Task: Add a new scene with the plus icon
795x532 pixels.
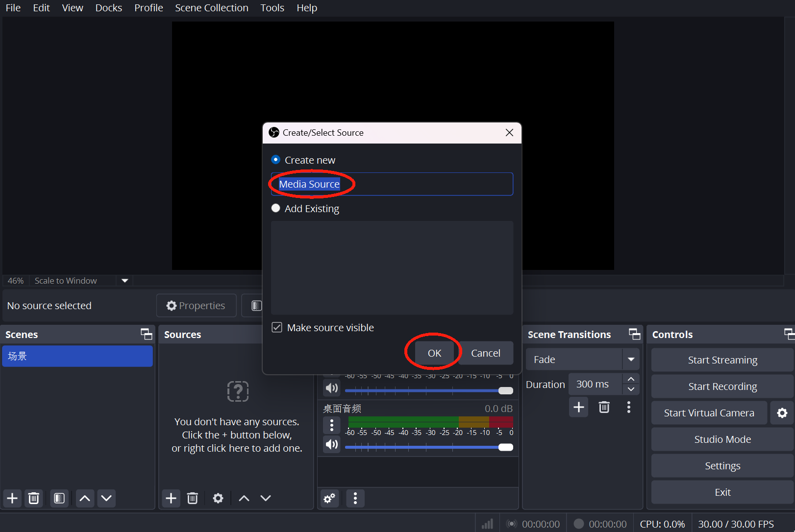Action: tap(12, 498)
